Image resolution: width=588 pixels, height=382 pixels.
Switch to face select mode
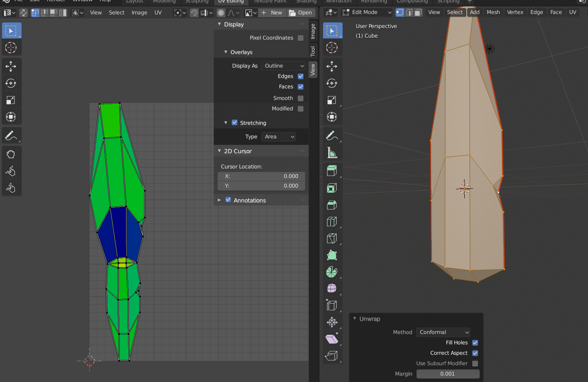418,12
